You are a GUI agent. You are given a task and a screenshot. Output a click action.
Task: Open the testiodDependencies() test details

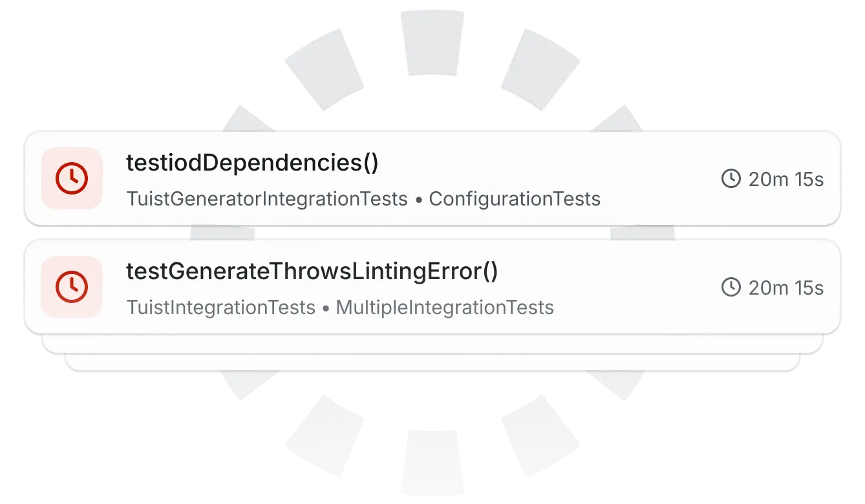(252, 163)
